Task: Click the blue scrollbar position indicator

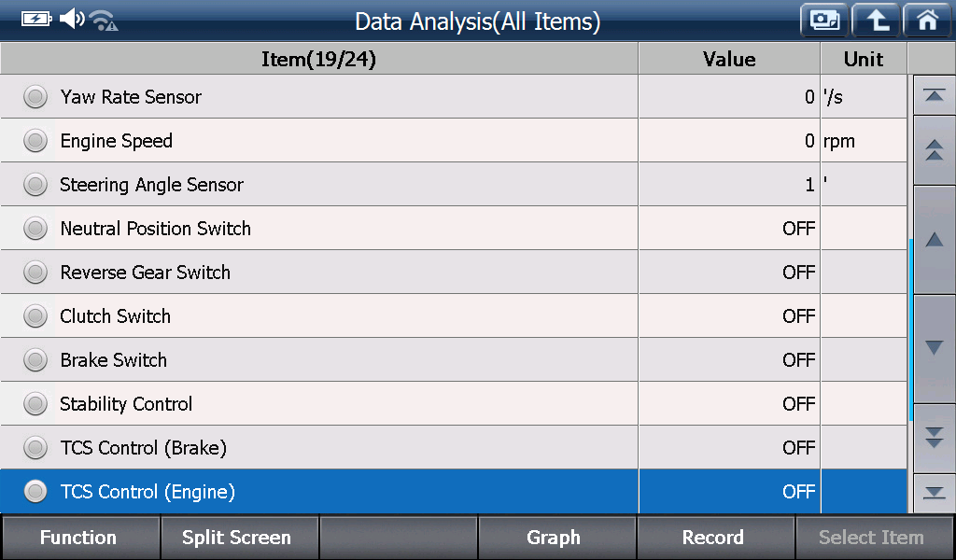Action: pyautogui.click(x=910, y=329)
